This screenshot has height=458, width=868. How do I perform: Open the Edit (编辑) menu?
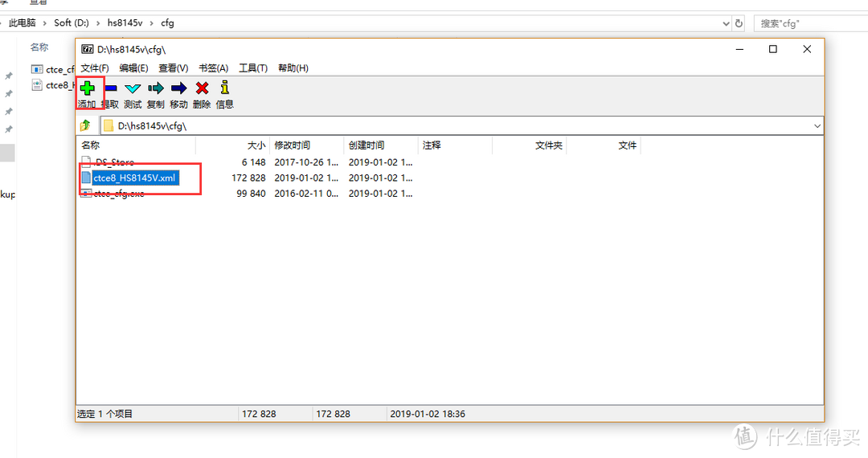[x=133, y=68]
